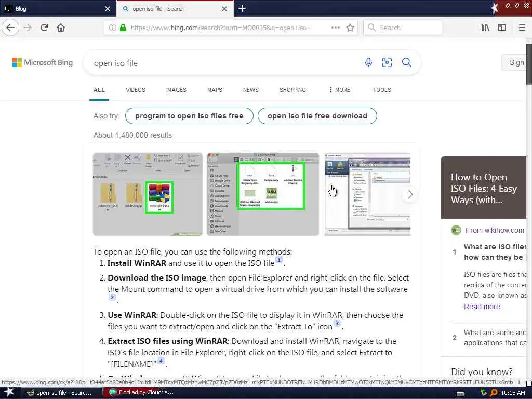Click the forward navigation arrow
Image resolution: width=532 pixels, height=399 pixels.
point(28,28)
